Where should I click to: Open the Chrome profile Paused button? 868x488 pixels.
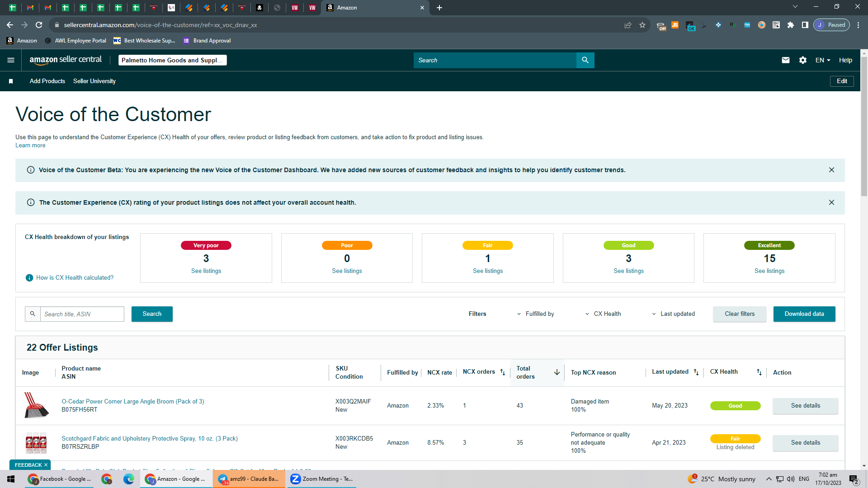tap(832, 25)
